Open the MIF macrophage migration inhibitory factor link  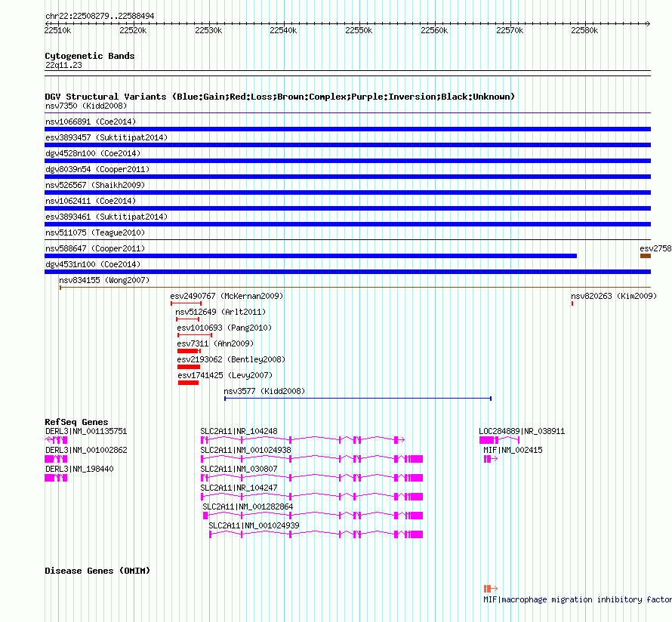point(578,599)
